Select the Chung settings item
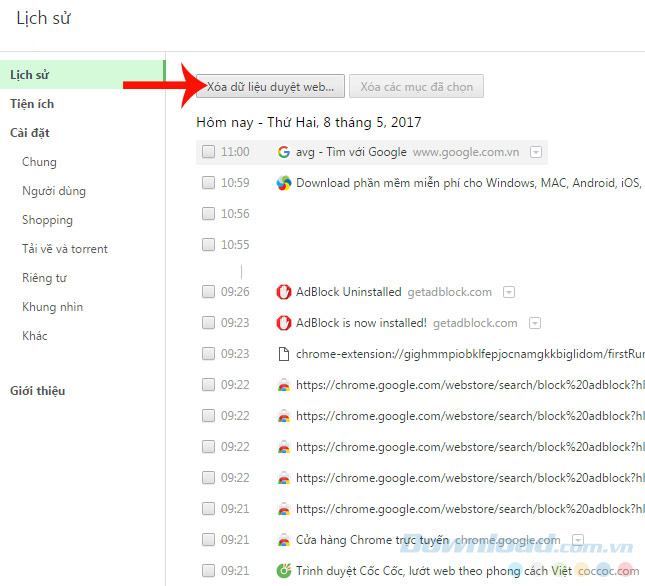The height and width of the screenshot is (586, 645). [39, 162]
